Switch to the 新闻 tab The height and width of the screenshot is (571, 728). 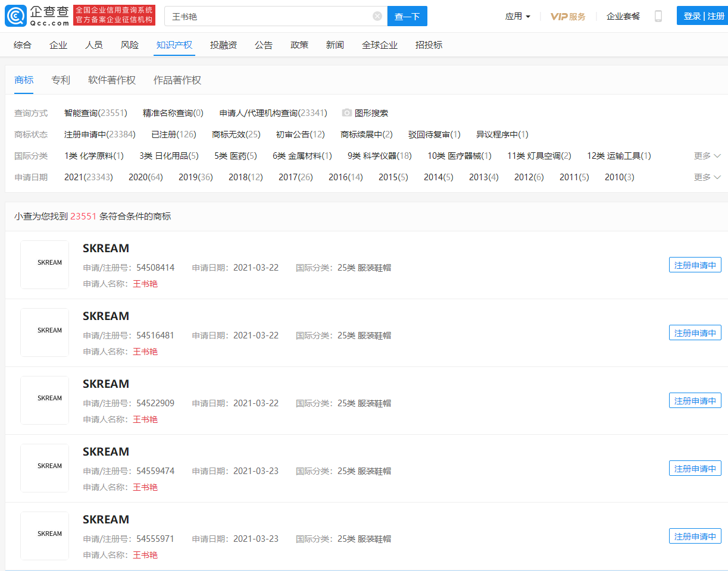click(335, 45)
